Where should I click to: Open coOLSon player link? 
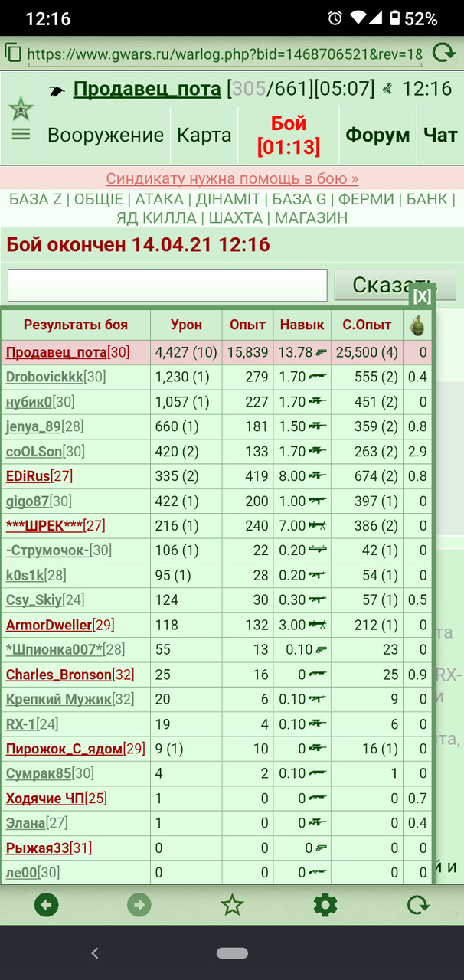[34, 452]
